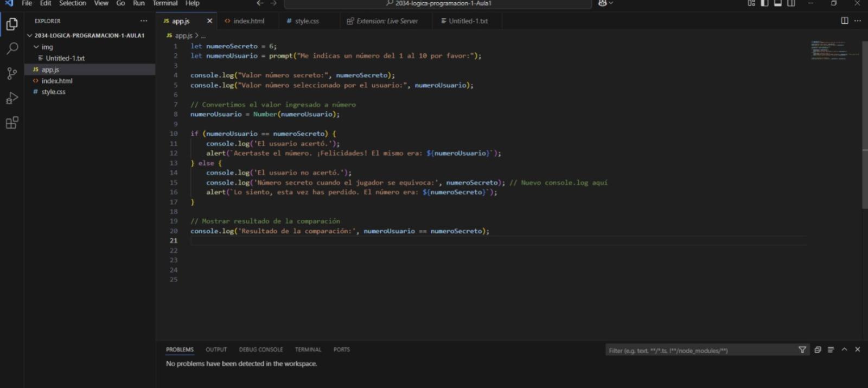Collapse all problems in the panel
868x388 pixels.
818,350
